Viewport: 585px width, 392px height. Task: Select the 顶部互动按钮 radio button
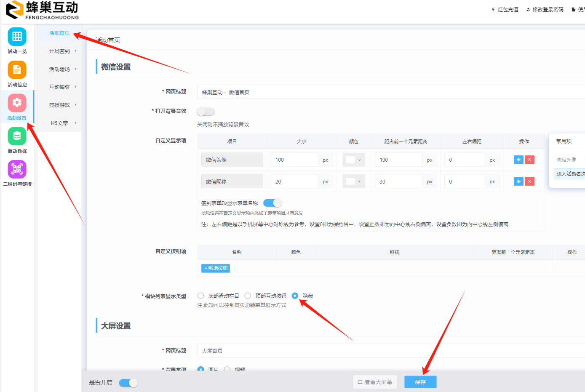tap(248, 296)
